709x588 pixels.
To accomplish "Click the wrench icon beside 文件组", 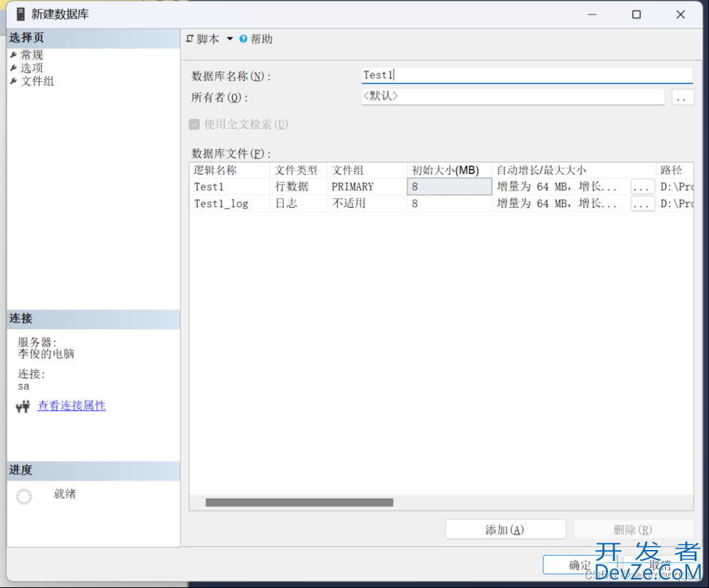I will 14,81.
